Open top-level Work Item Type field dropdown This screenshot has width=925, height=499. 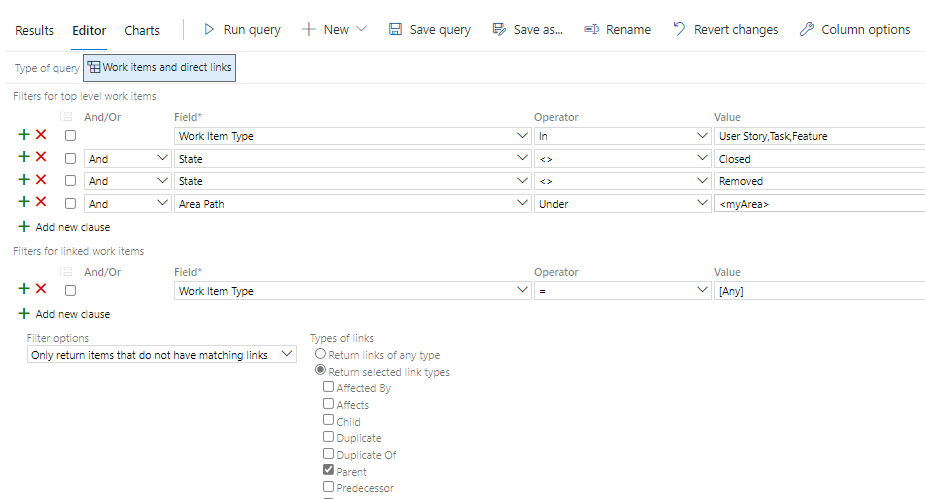tap(353, 136)
